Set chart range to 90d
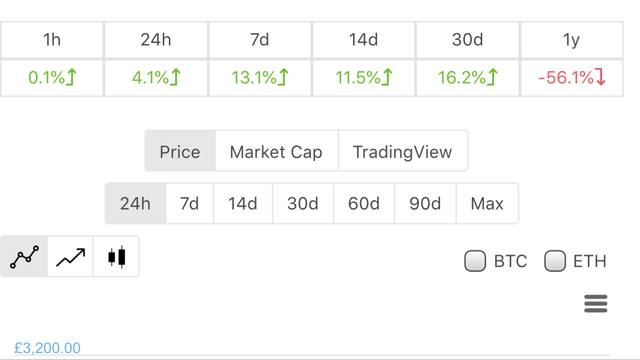The image size is (640, 360). click(425, 203)
